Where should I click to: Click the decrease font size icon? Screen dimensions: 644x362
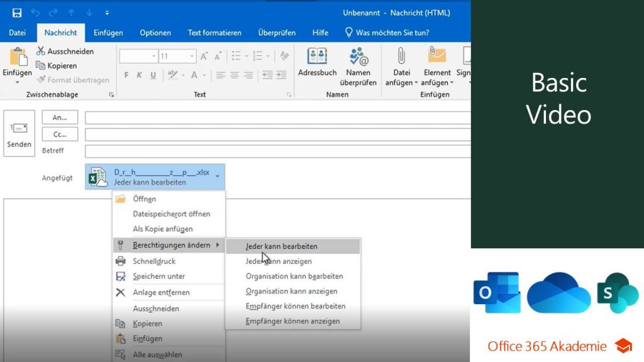click(218, 56)
